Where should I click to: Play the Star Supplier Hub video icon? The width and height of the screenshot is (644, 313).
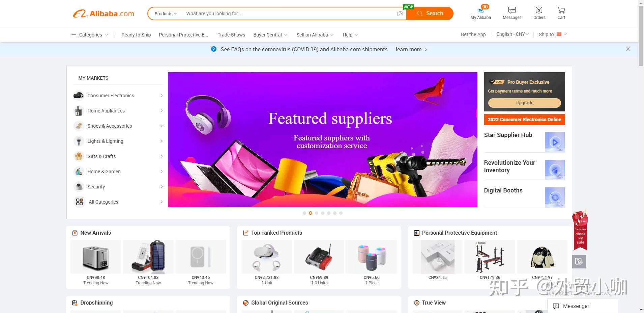[555, 142]
